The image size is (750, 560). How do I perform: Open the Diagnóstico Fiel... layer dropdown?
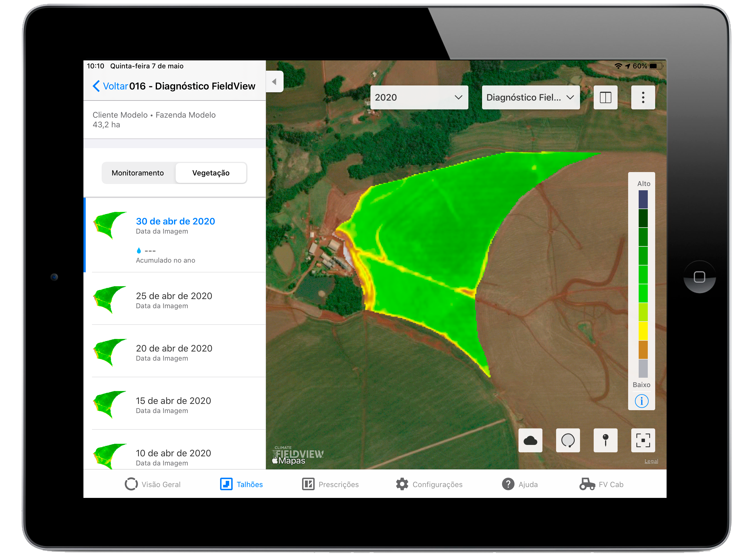coord(531,98)
